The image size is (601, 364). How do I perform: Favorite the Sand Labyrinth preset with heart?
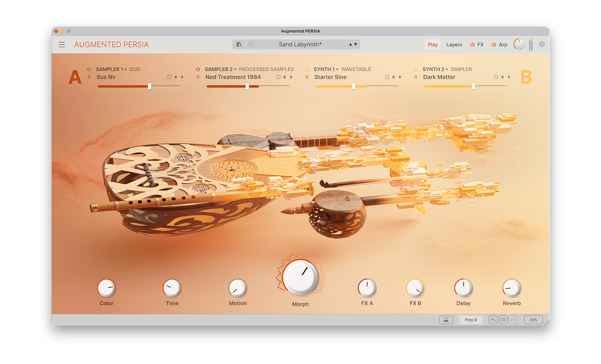[x=251, y=44]
